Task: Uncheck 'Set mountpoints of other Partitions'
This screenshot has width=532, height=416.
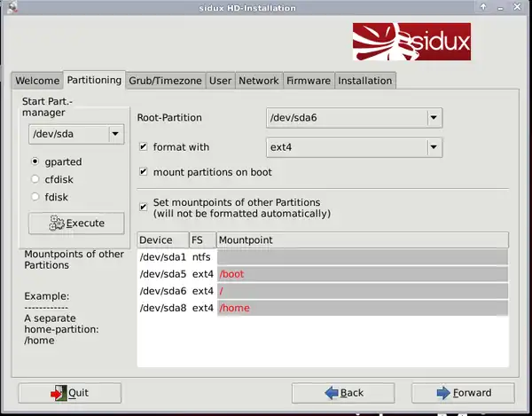Action: pos(144,208)
